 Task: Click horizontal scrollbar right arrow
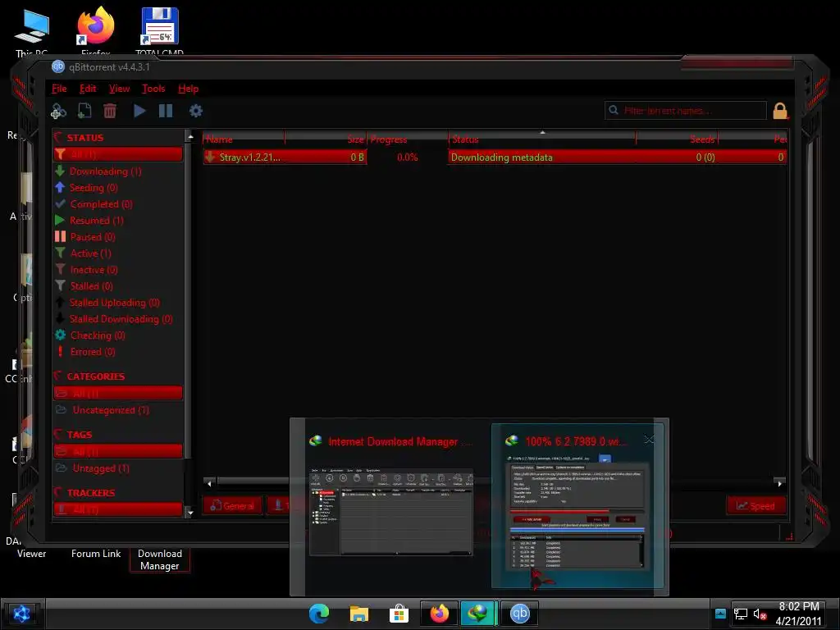[x=779, y=483]
